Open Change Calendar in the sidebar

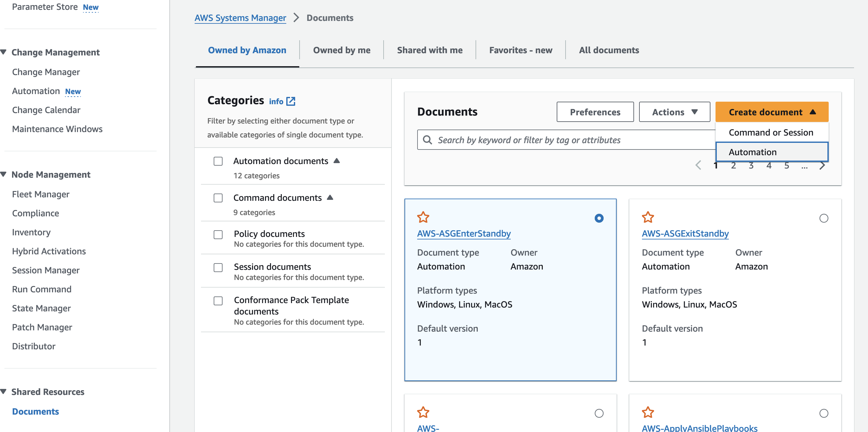coord(46,110)
